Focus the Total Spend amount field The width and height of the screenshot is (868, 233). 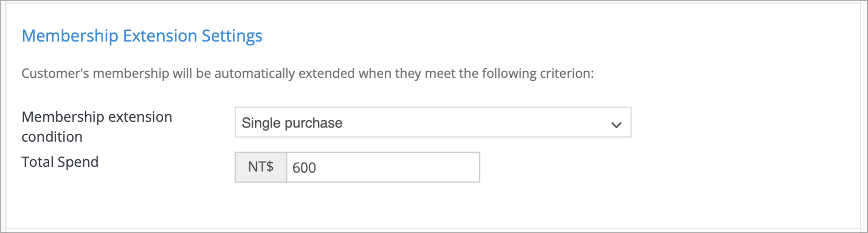coord(383,167)
